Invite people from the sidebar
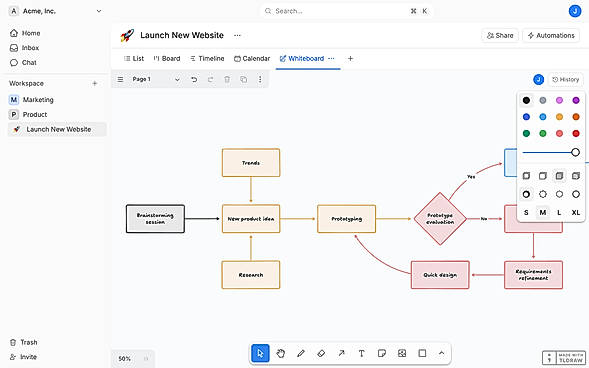This screenshot has width=589, height=368. [x=23, y=357]
